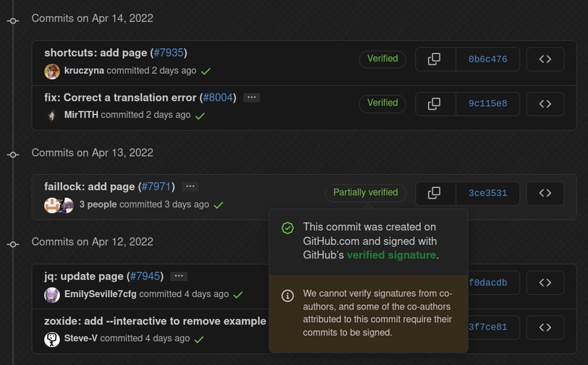The height and width of the screenshot is (365, 588).
Task: Open pull request #7935 link
Action: click(168, 53)
